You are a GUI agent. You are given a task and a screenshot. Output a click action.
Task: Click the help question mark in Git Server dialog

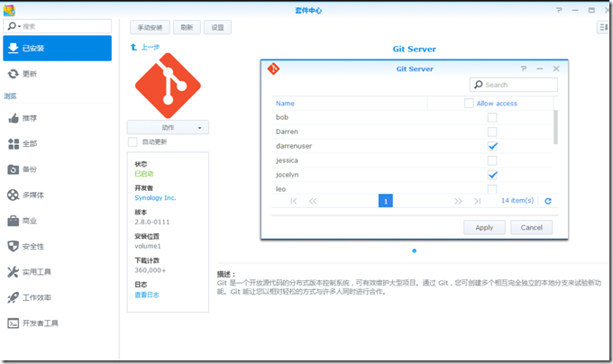click(x=524, y=68)
